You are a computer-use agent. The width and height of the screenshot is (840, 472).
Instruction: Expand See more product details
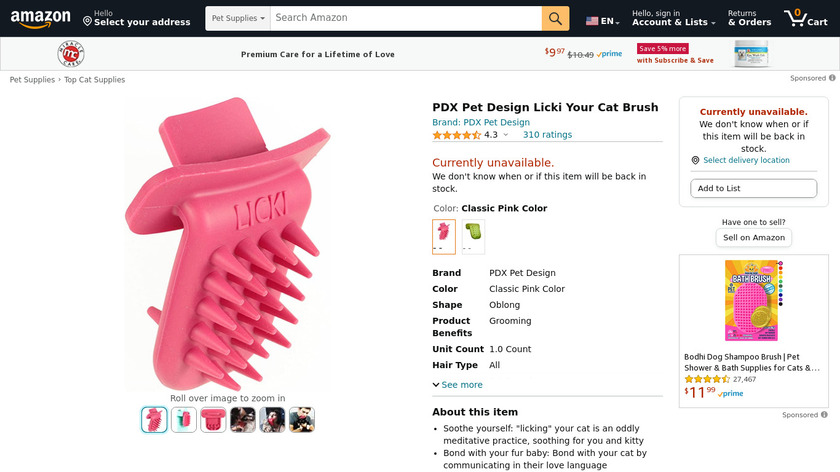click(457, 384)
